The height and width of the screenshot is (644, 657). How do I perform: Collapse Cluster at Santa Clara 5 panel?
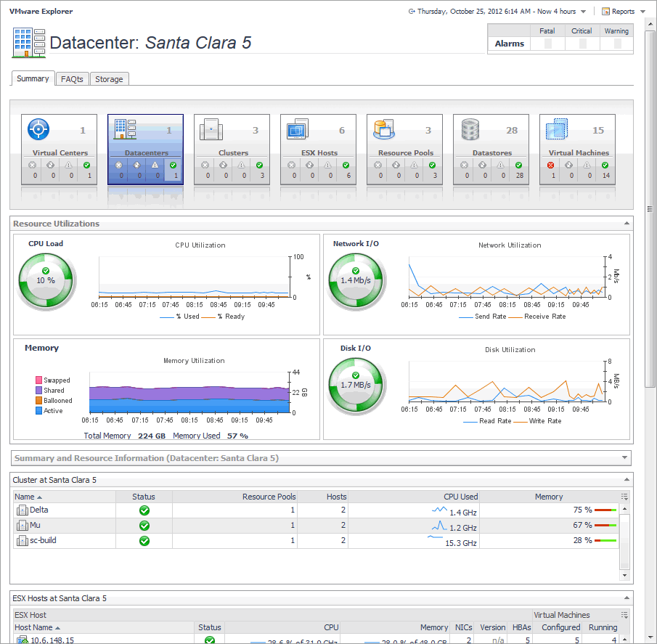click(627, 479)
